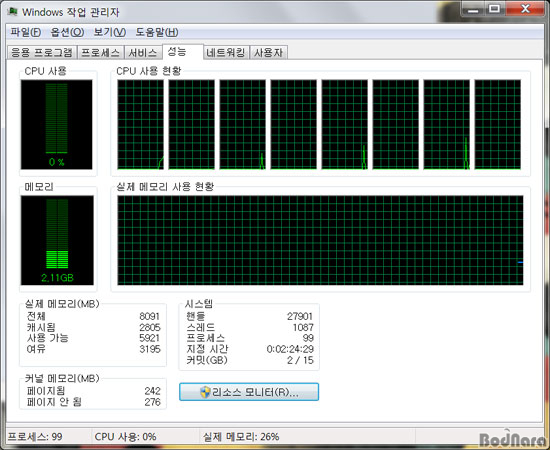This screenshot has width=550, height=450.
Task: Select the 성능 tab
Action: click(x=182, y=52)
